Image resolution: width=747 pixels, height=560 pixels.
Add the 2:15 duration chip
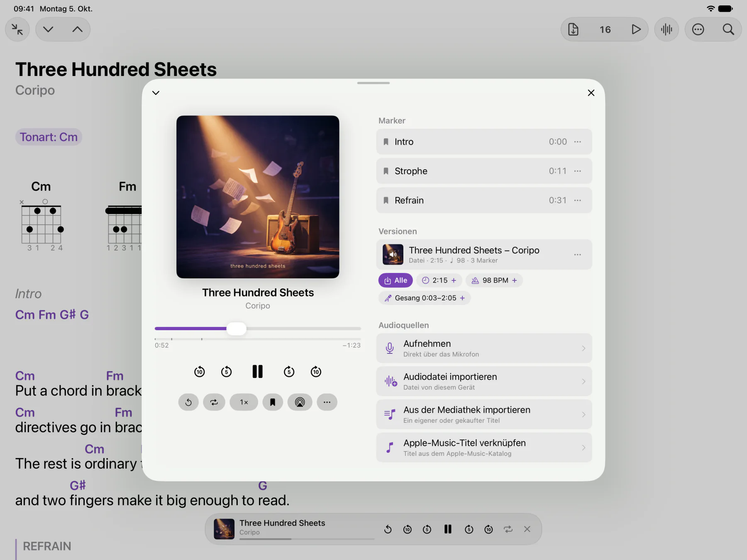click(x=439, y=280)
